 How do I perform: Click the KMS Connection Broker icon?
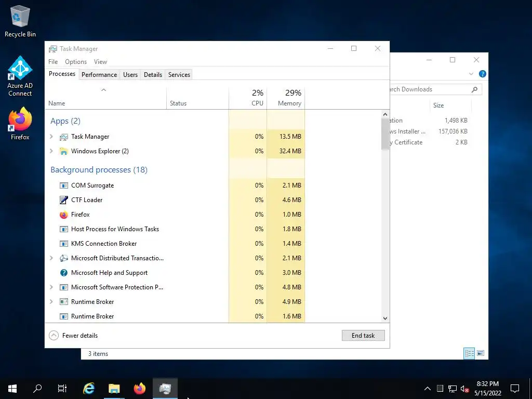(64, 244)
